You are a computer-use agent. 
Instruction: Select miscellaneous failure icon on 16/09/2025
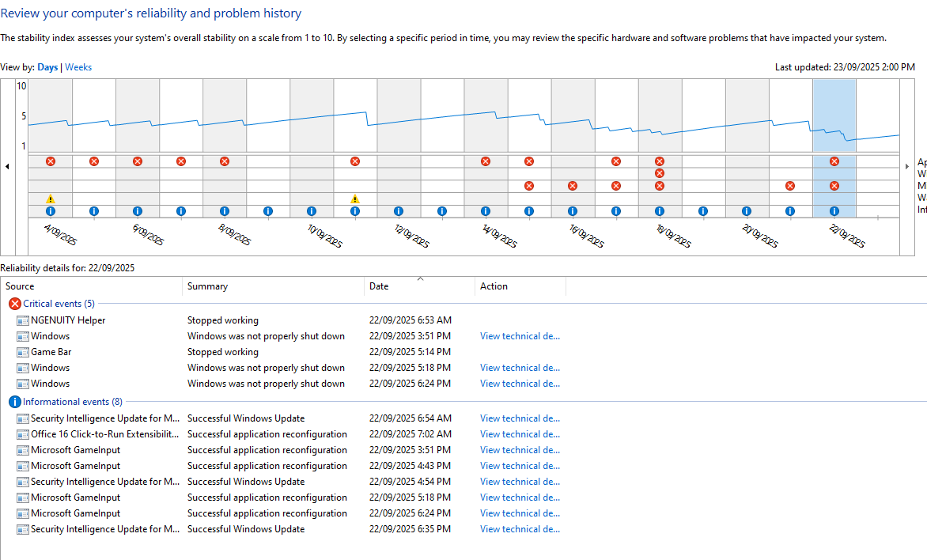point(573,186)
